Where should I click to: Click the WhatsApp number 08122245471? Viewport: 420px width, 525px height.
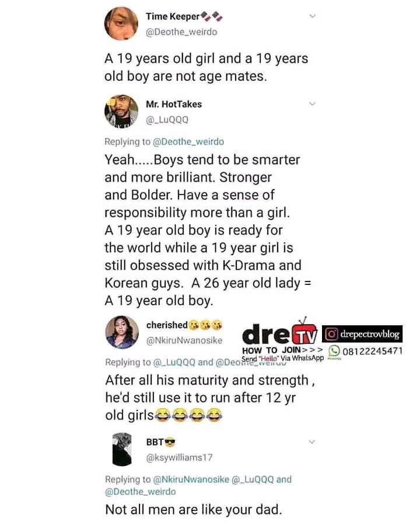coord(372,351)
